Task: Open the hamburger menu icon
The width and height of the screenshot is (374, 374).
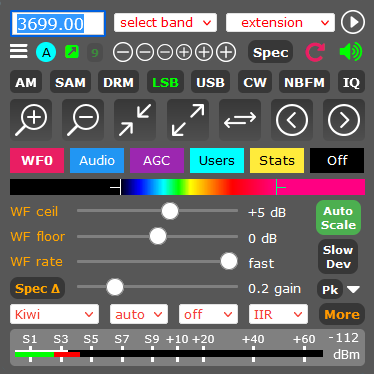Action: [x=19, y=51]
